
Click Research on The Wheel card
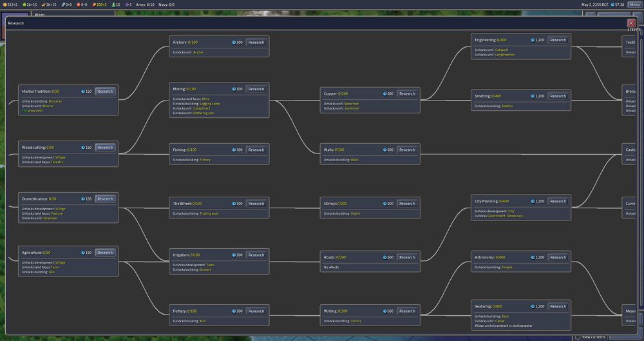(x=256, y=204)
